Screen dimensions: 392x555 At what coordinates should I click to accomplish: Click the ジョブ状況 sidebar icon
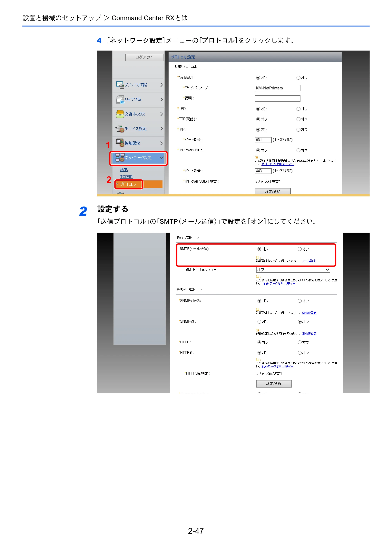[120, 99]
